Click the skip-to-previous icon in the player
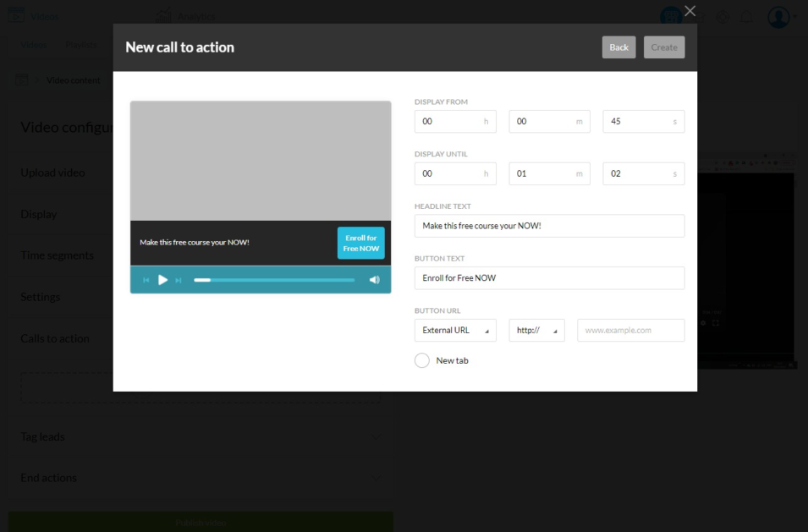 pos(146,280)
